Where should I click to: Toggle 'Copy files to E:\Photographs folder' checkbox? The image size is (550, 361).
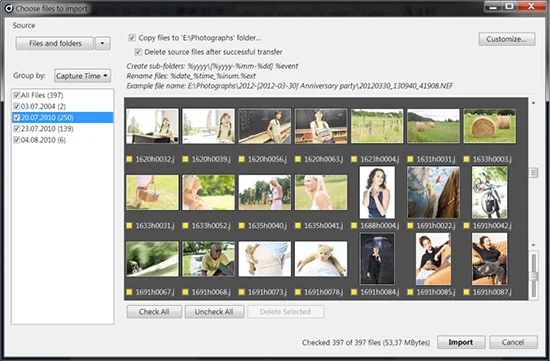132,38
